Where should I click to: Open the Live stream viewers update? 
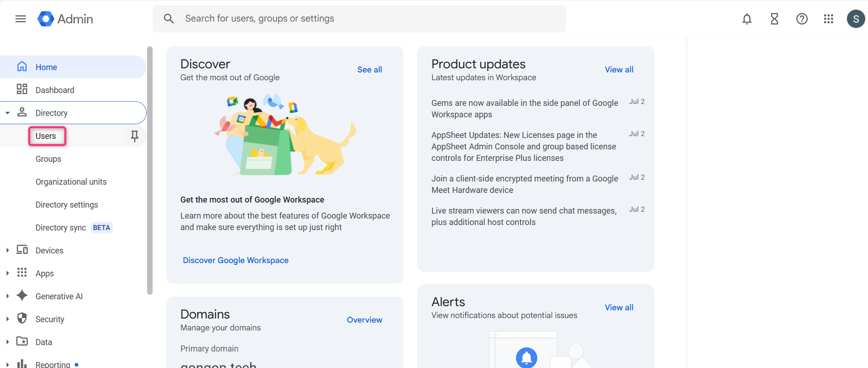(x=524, y=216)
